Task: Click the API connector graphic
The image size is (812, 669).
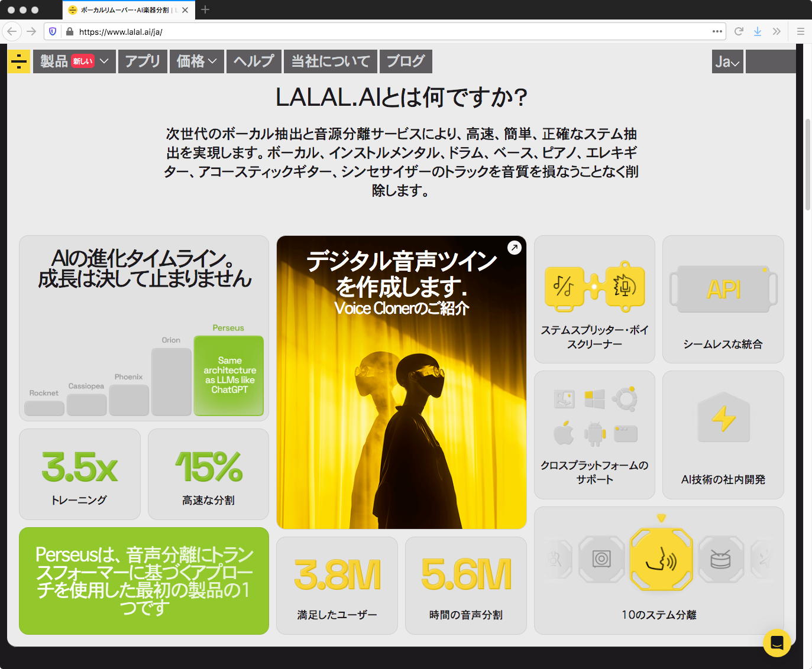Action: [x=723, y=289]
